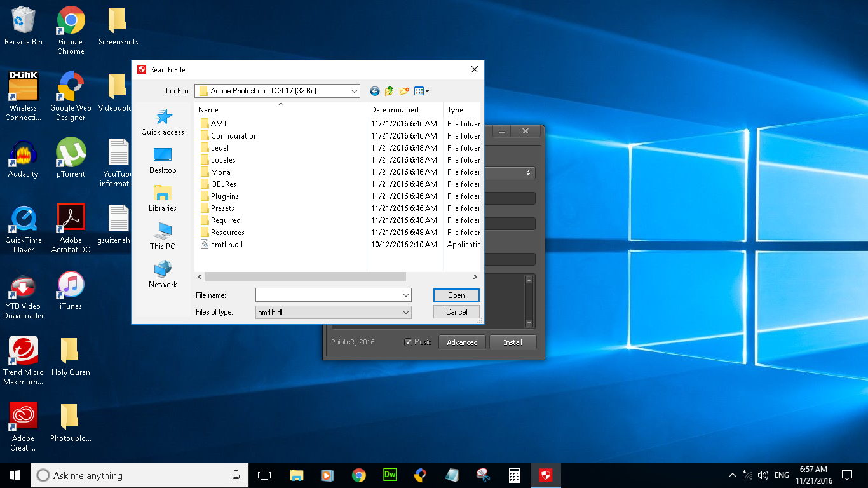Create a new folder in Search File dialog

(x=404, y=91)
